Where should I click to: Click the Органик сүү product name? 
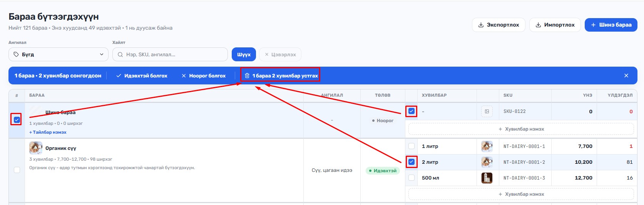tap(61, 148)
